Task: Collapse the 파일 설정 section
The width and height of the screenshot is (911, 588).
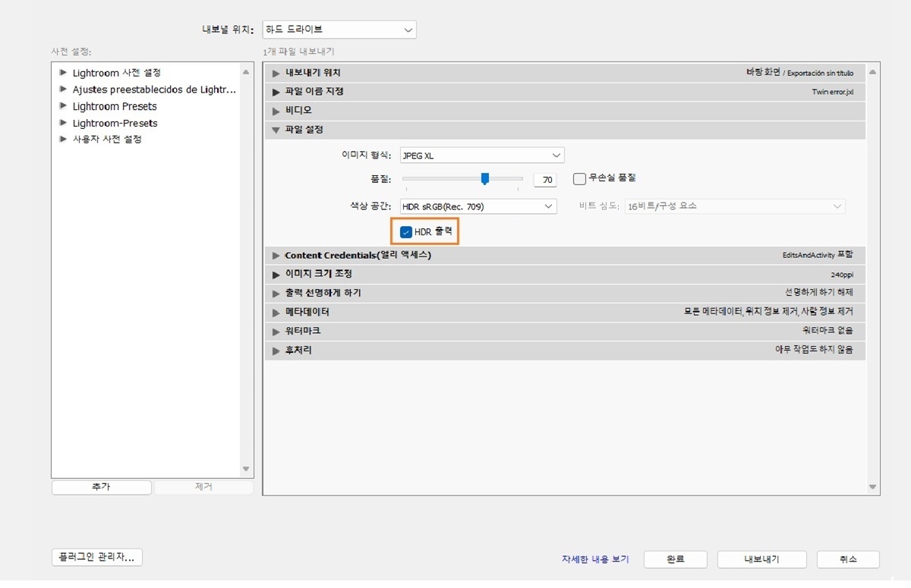Action: coord(276,130)
